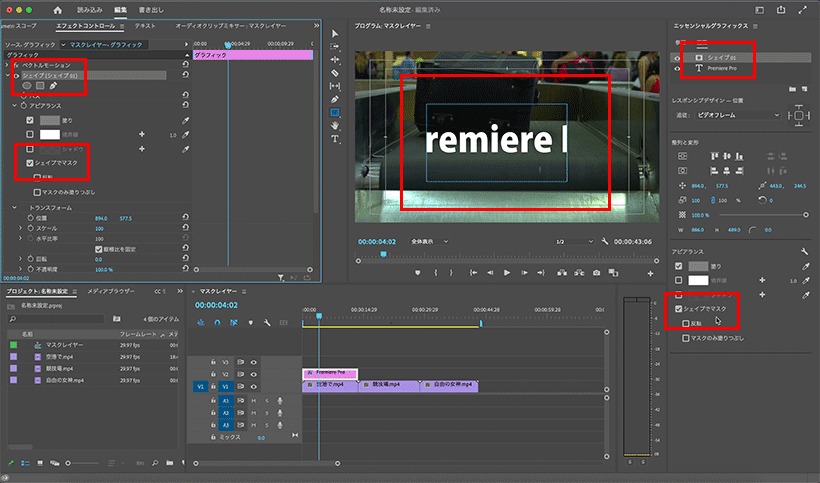Uncheck シェイプでマスク in Essential Graphics
The width and height of the screenshot is (820, 483).
678,309
